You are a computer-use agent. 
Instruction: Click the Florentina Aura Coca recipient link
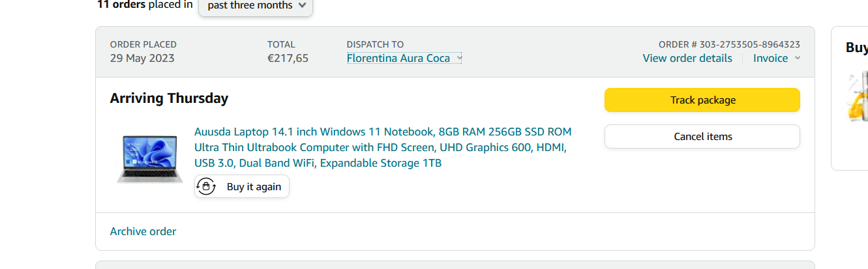point(398,59)
